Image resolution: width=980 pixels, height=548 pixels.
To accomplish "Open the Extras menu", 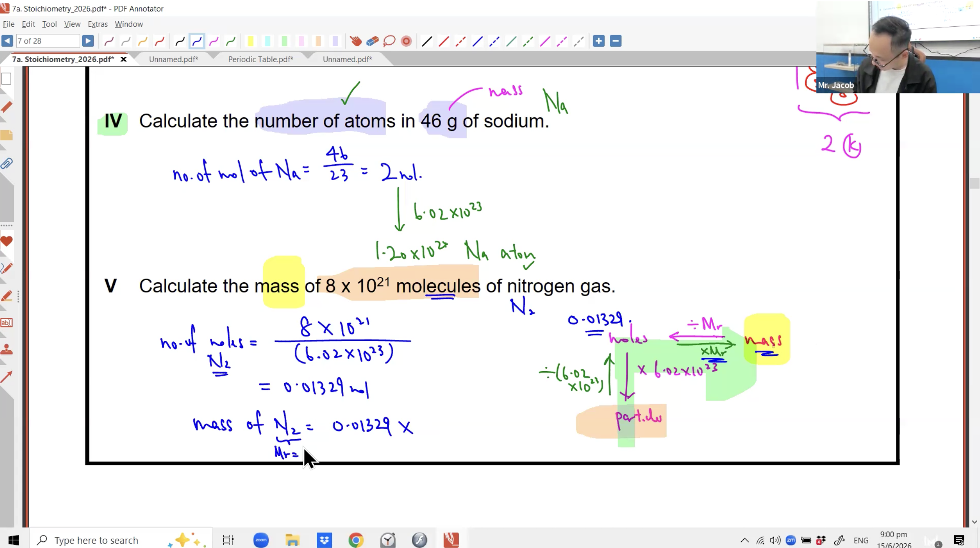I will (98, 24).
